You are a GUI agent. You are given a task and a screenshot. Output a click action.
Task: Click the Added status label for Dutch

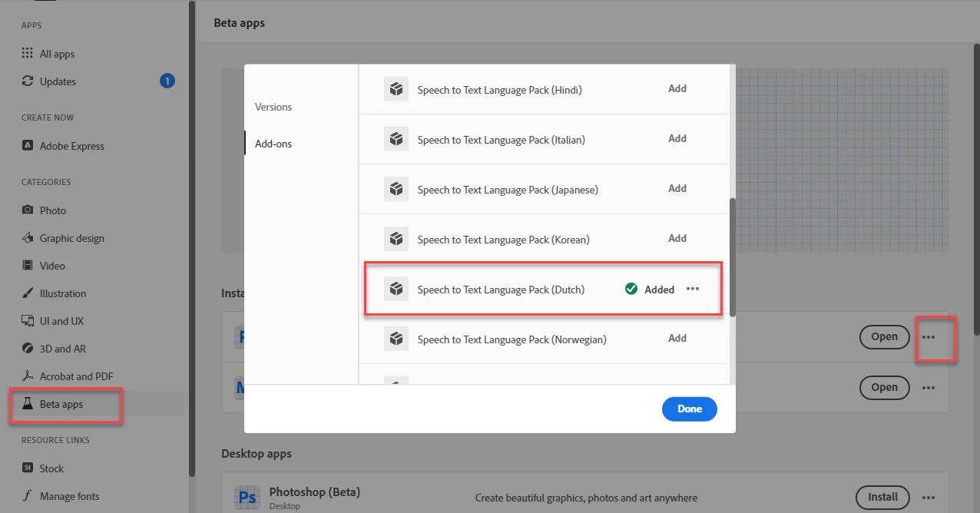pos(659,290)
